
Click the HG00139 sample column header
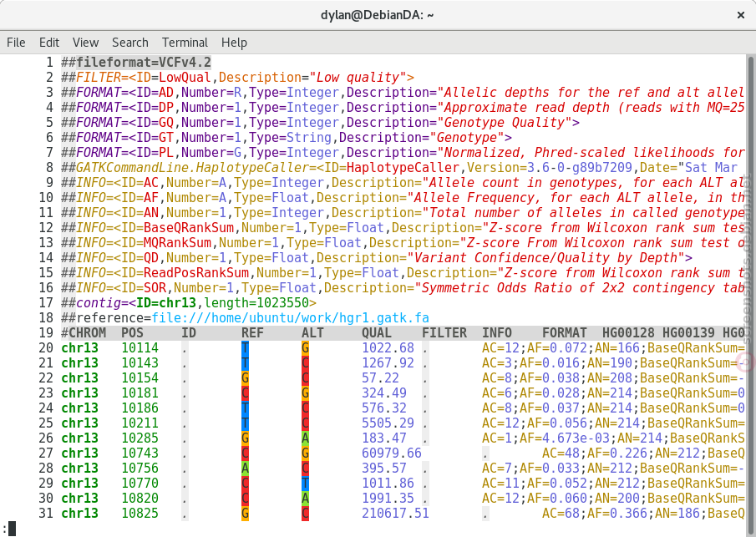pyautogui.click(x=688, y=332)
